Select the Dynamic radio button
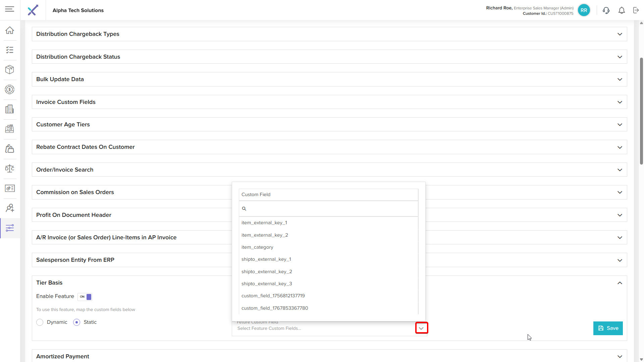Image resolution: width=644 pixels, height=362 pixels. click(40, 322)
